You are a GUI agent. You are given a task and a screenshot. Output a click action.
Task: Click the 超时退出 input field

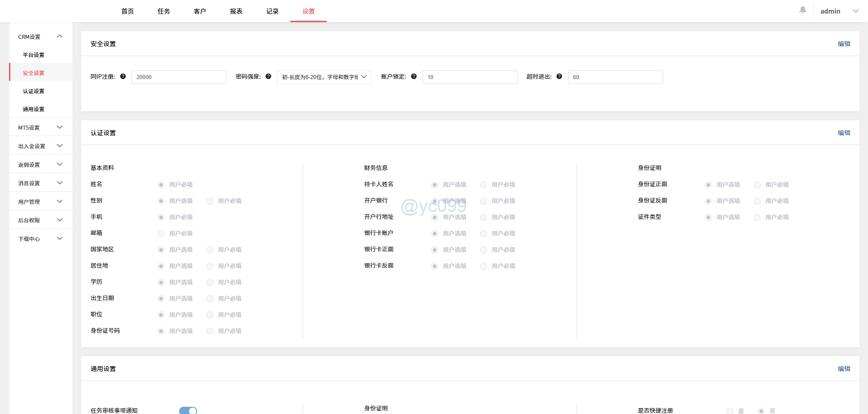tap(615, 77)
